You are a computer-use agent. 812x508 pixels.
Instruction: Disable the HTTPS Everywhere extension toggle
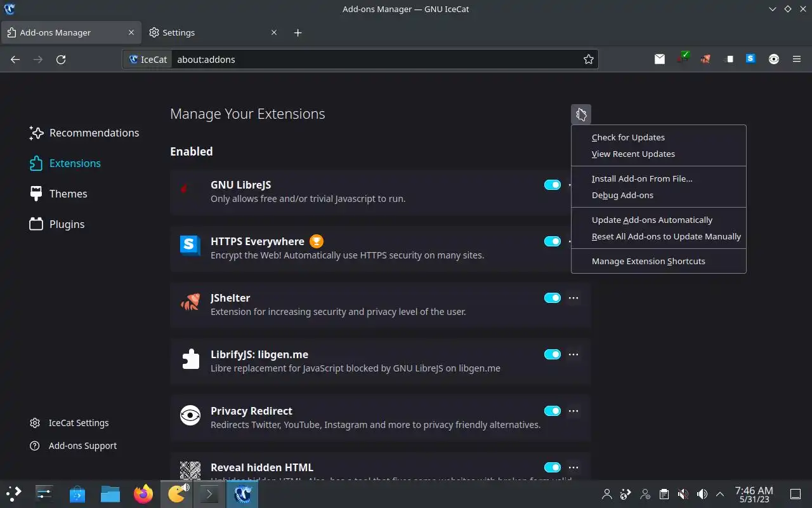[553, 241]
